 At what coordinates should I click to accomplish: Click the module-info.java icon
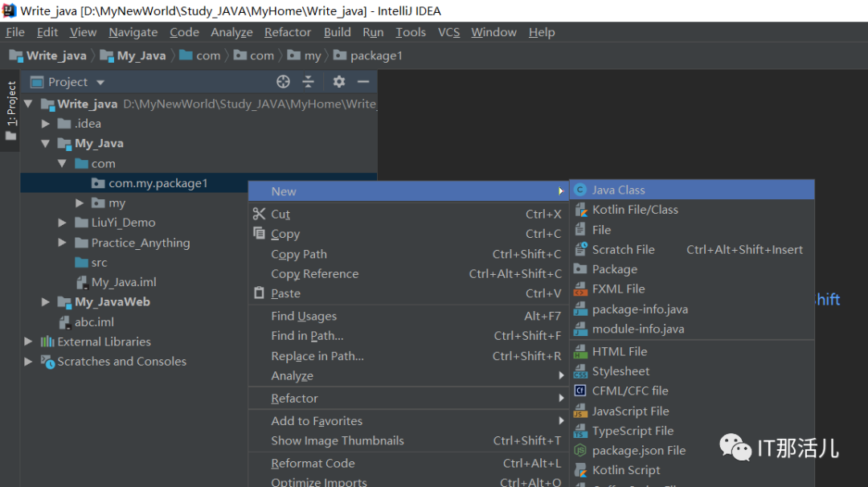(x=580, y=329)
